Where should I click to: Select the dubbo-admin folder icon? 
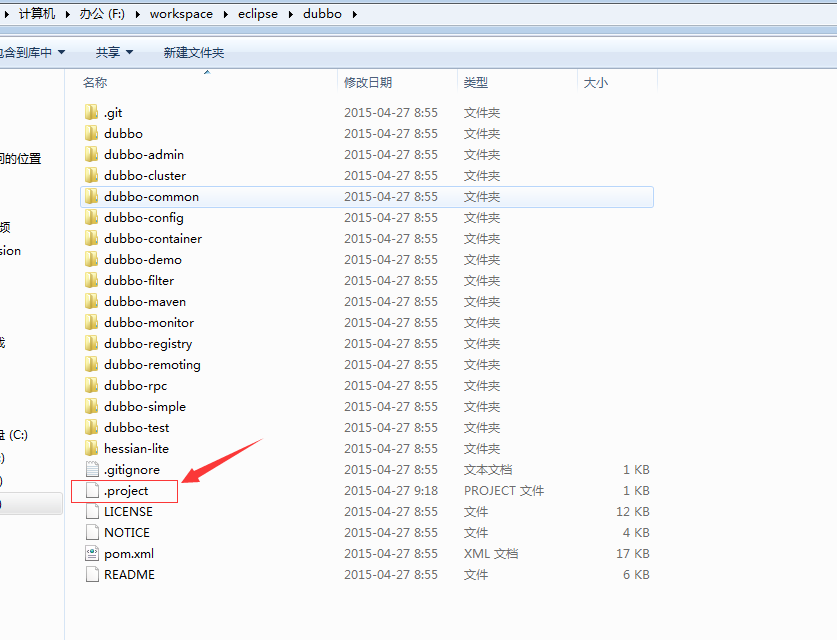click(91, 154)
